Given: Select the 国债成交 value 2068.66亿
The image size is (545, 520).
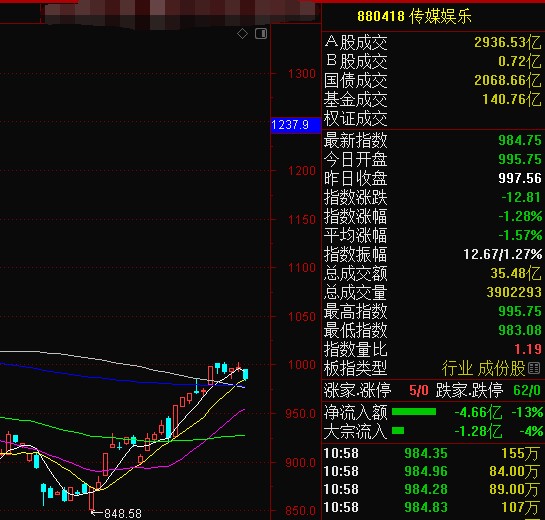Looking at the screenshot, I should 508,81.
